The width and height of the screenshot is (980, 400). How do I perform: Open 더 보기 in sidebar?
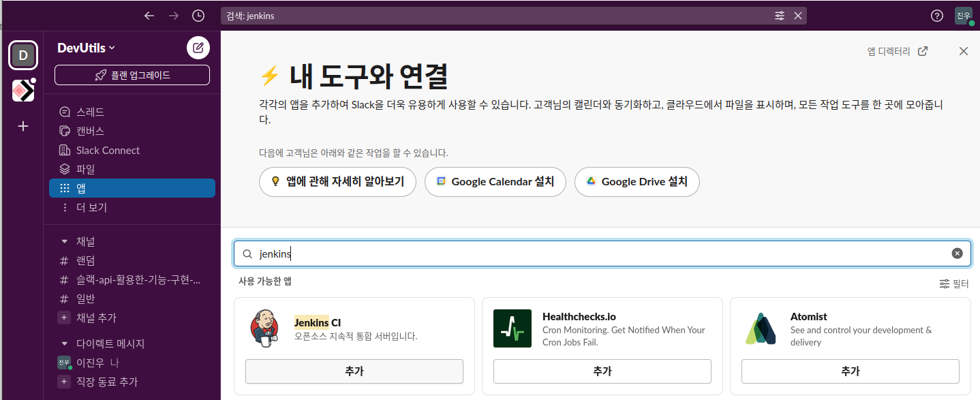pos(132,207)
